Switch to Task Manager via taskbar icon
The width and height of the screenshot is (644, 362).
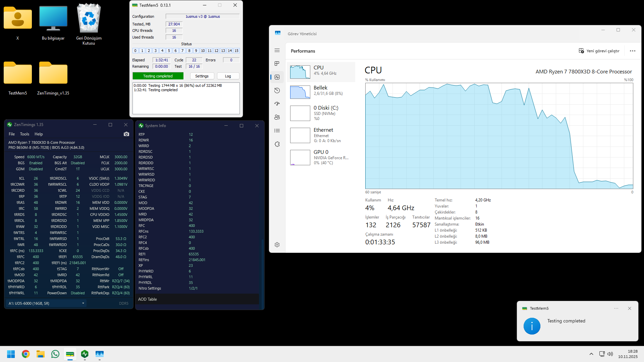pos(100,354)
